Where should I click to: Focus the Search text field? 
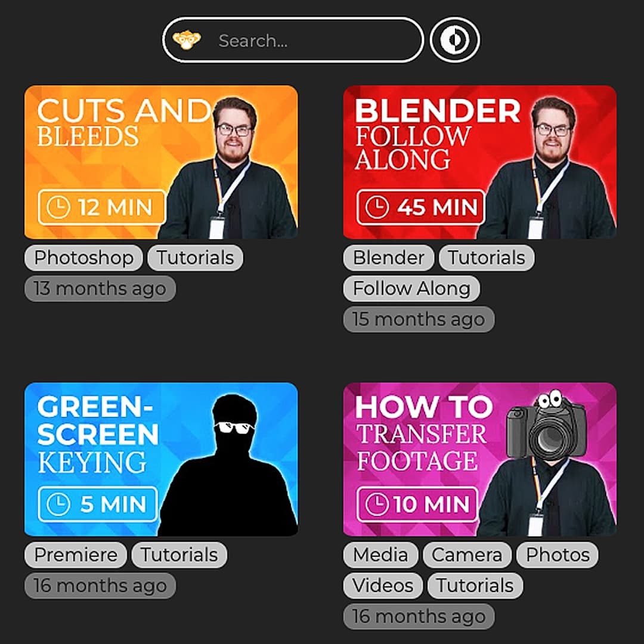(293, 40)
